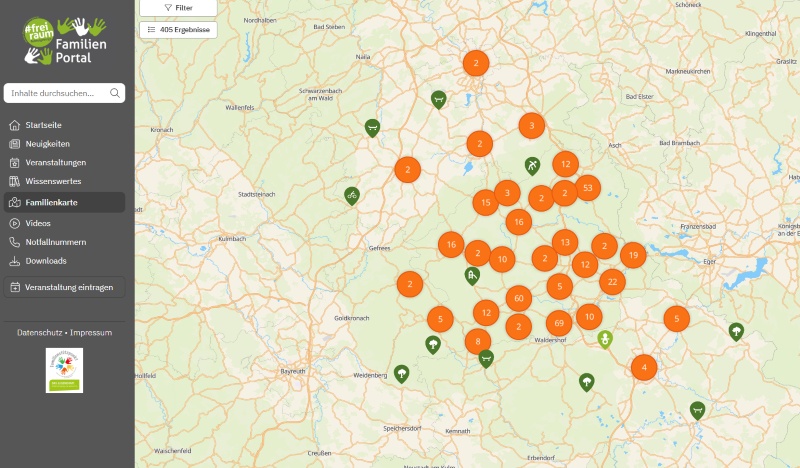Select the orange cluster labeled 4
Screen dimensions: 800x468
click(644, 367)
